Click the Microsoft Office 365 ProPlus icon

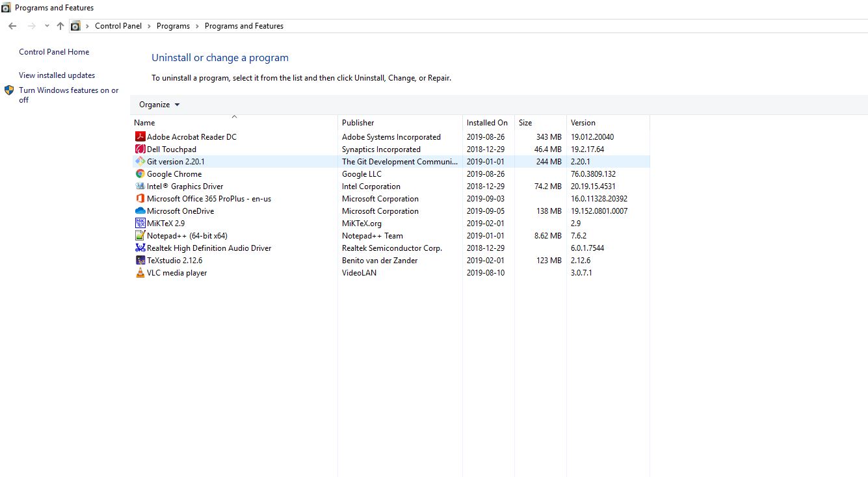[140, 198]
